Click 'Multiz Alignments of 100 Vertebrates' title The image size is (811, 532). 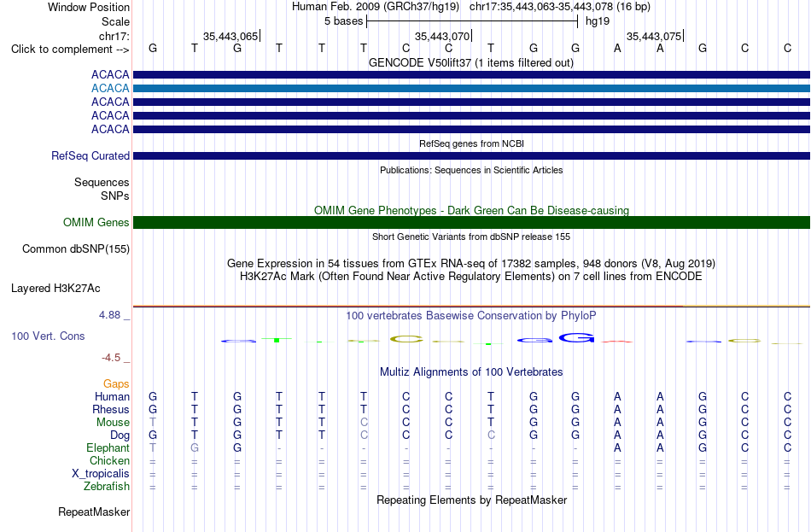pos(471,372)
